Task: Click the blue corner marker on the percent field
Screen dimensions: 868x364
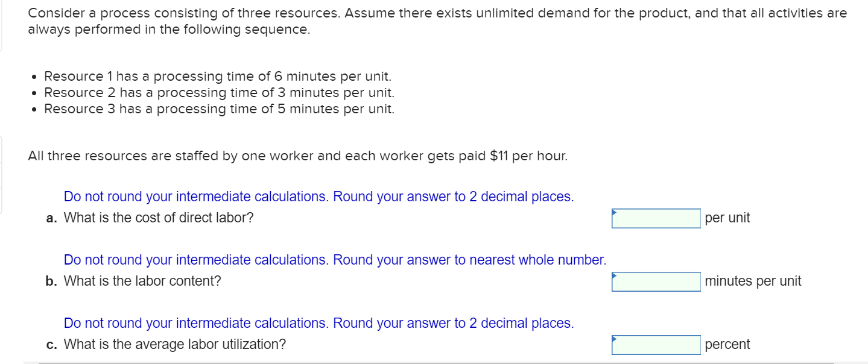Action: pos(614,338)
